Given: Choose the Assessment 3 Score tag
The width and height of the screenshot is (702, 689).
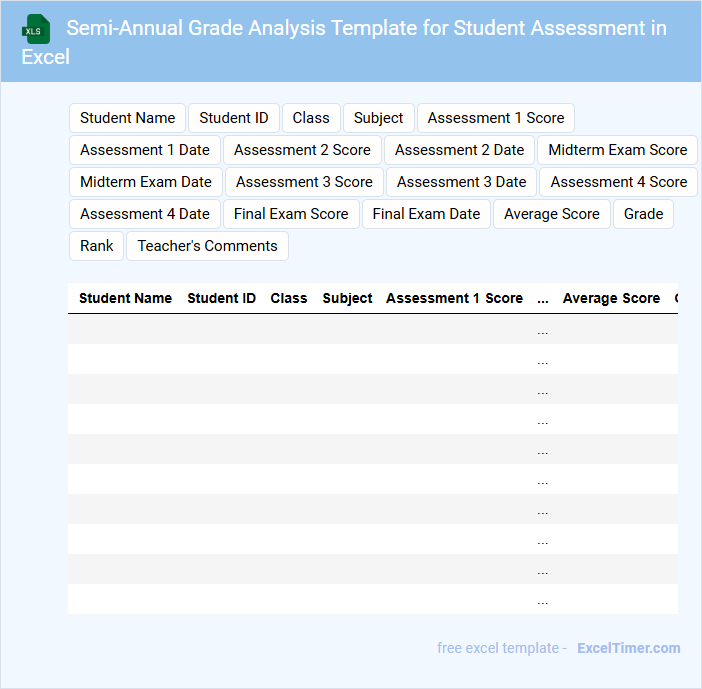Looking at the screenshot, I should tap(304, 182).
